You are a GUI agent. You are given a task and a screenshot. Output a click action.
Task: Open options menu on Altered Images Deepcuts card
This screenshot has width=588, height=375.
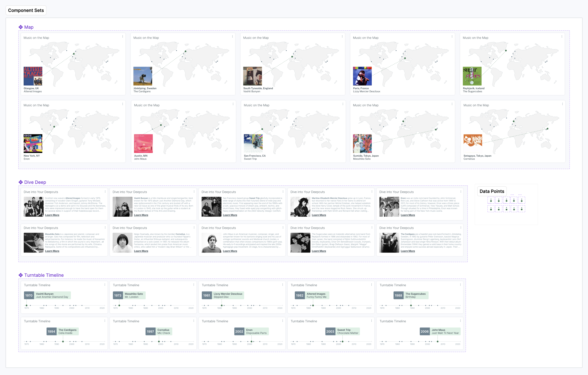(x=105, y=192)
